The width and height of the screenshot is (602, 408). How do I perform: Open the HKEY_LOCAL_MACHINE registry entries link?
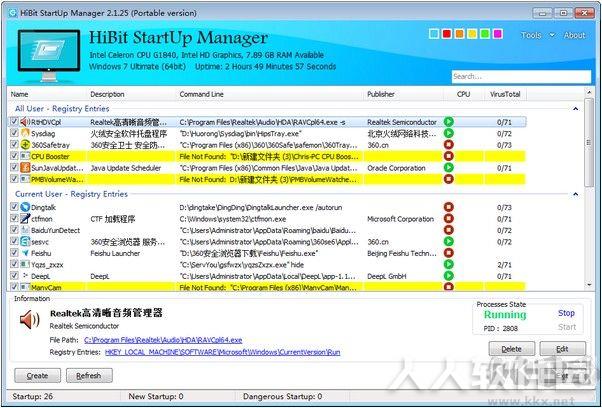[222, 352]
